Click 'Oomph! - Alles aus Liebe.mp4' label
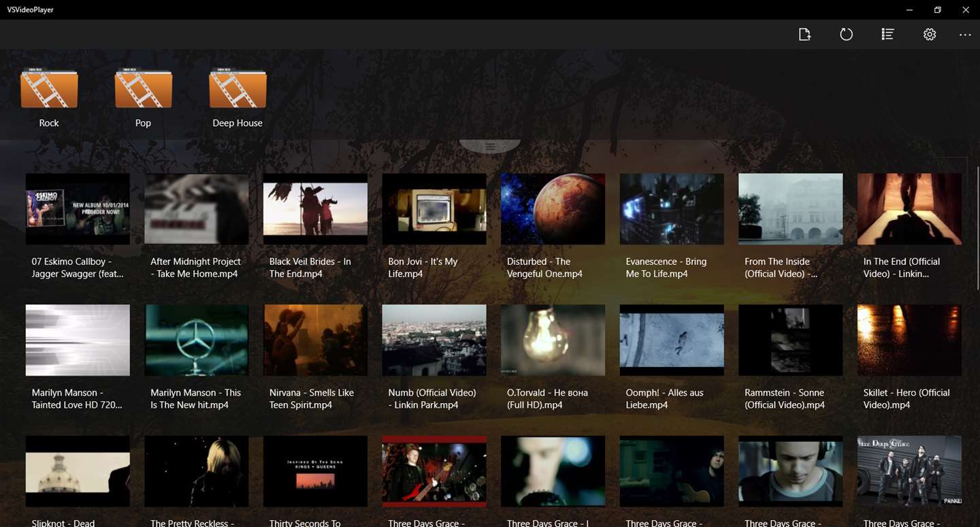Screen dimensions: 980x527 664,399
